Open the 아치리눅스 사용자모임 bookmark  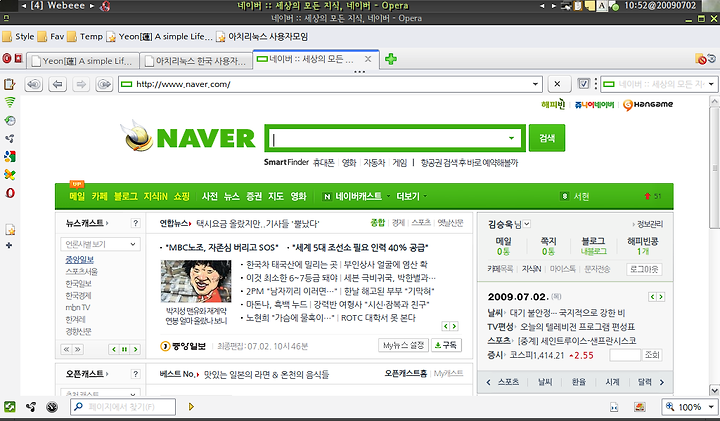pos(262,36)
